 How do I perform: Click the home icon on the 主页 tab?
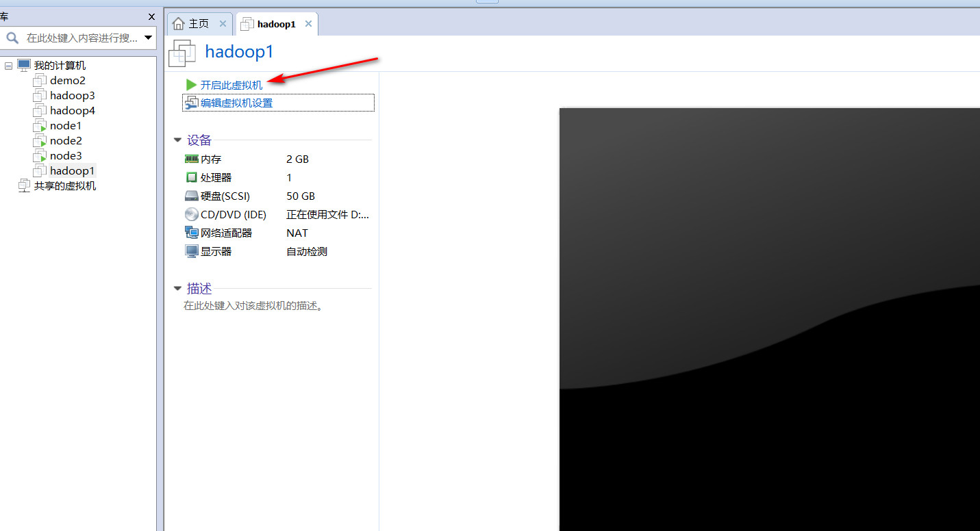tap(179, 24)
